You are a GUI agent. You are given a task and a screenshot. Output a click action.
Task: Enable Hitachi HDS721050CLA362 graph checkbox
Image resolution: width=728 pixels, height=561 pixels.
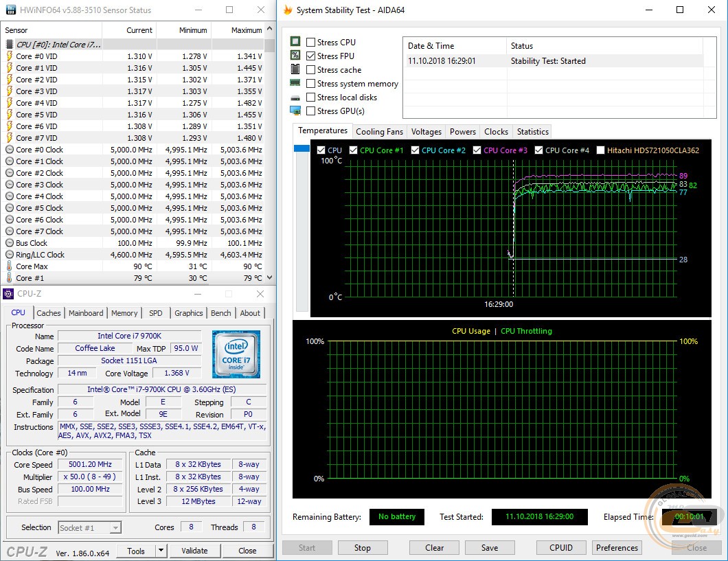[600, 150]
